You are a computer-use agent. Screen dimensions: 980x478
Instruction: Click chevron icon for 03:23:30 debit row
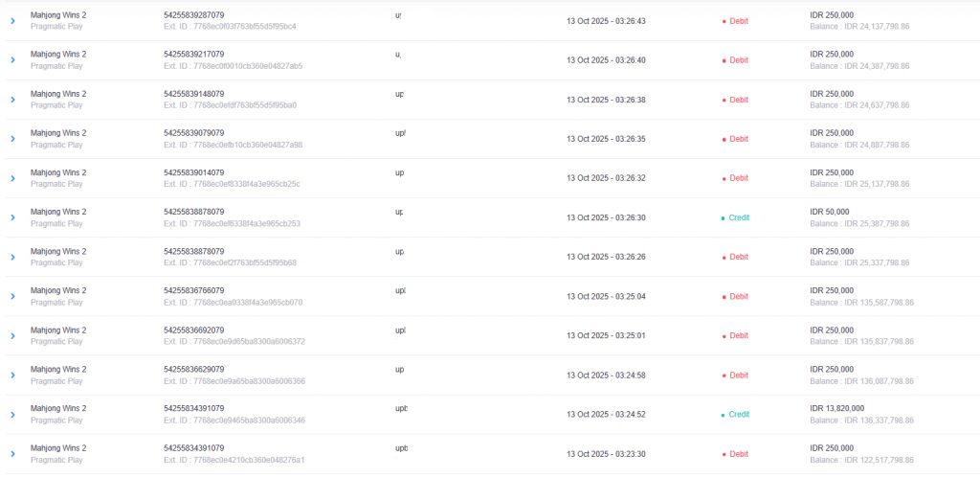pos(12,454)
